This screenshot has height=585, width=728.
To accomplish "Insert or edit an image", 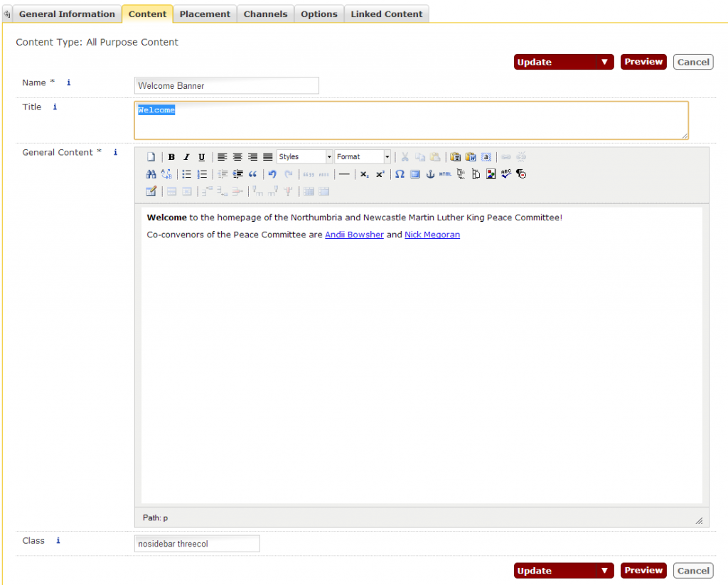I will coord(490,174).
